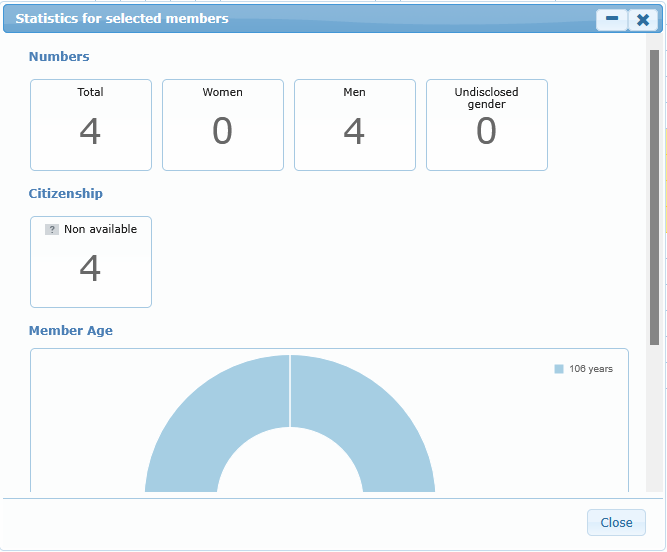Viewport: 667px width, 552px height.
Task: Click scrollbar track below the thumb
Action: tap(655, 420)
